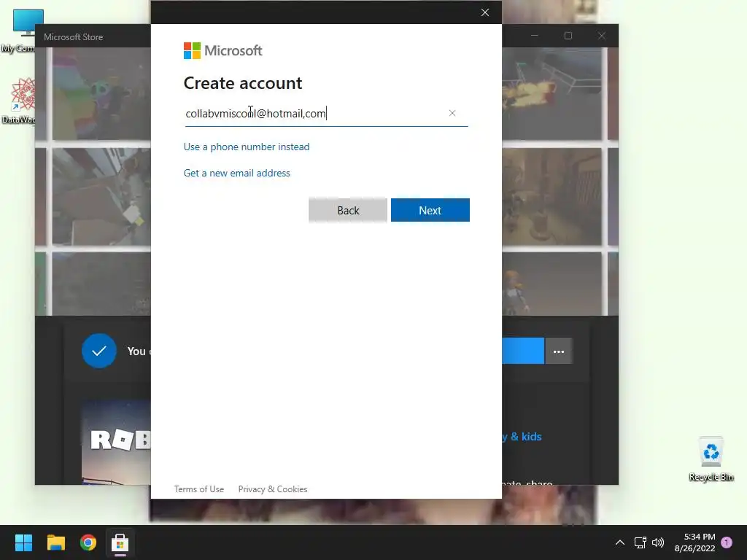
Task: Open the network status tray icon
Action: click(x=640, y=542)
